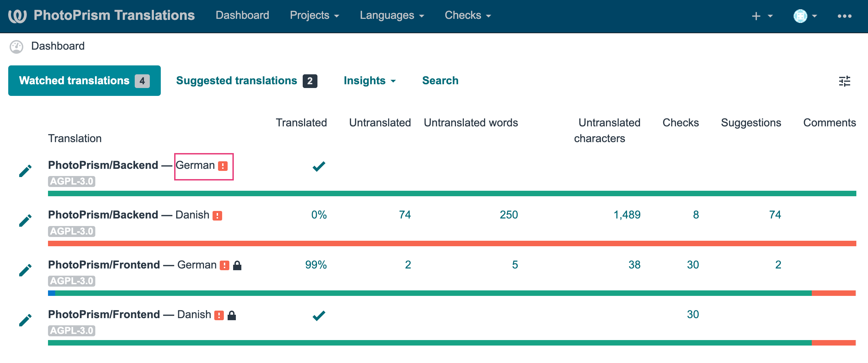868x363 pixels.
Task: Open the plus add-new dropdown
Action: click(x=762, y=16)
